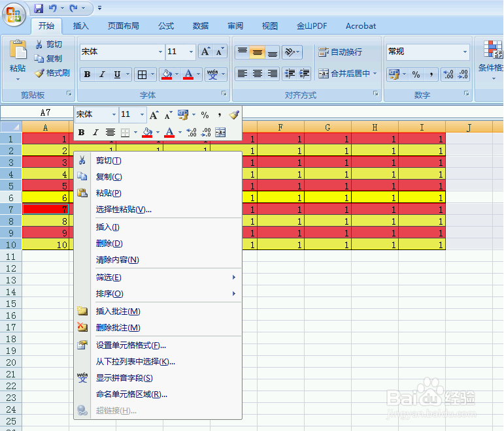Apply borders button in ribbon

click(142, 74)
